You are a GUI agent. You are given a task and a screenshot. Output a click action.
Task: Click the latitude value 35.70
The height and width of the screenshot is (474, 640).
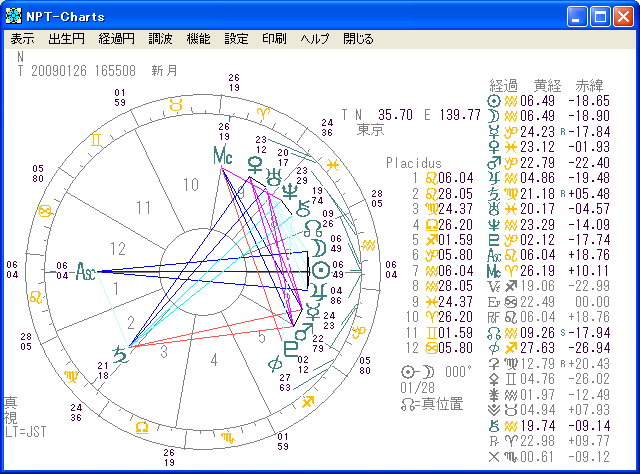pyautogui.click(x=395, y=115)
